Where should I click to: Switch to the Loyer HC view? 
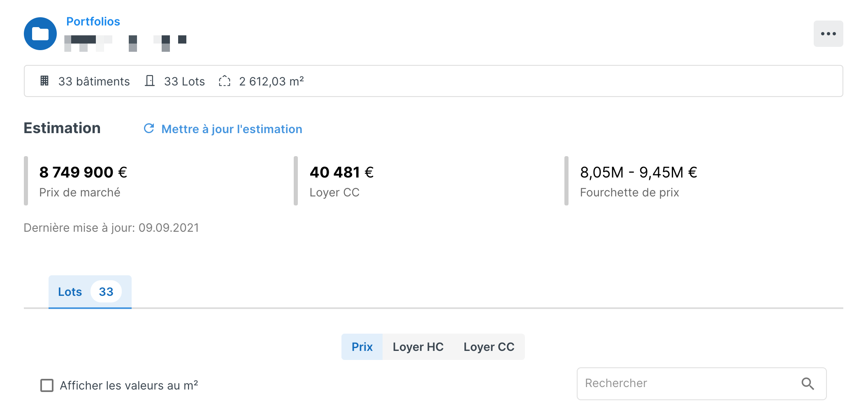point(418,347)
